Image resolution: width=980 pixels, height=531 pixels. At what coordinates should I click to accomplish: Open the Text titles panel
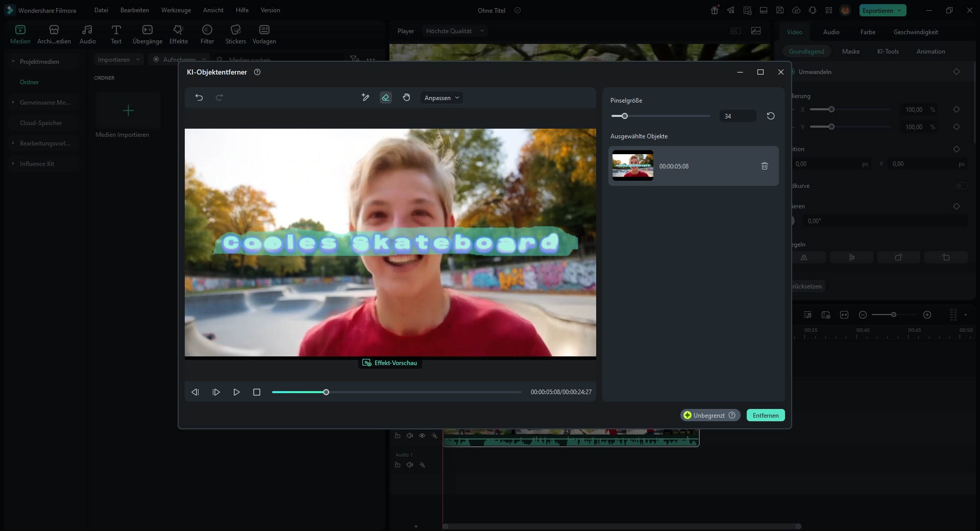coord(116,34)
